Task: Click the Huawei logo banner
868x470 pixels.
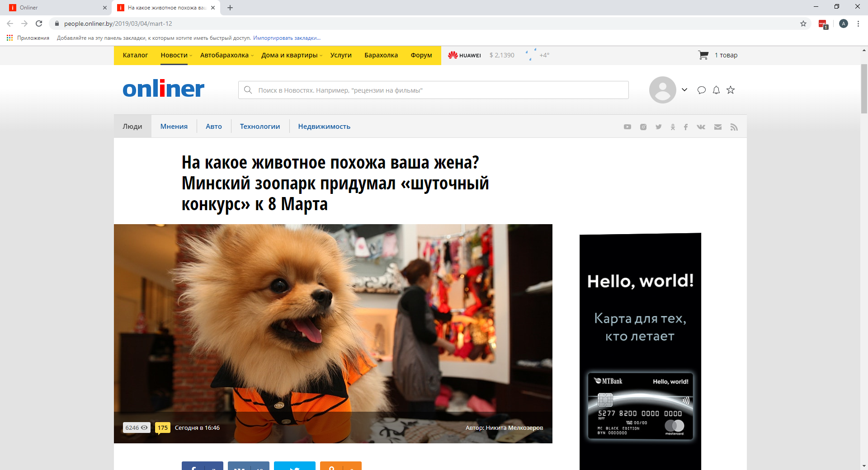Action: click(464, 55)
